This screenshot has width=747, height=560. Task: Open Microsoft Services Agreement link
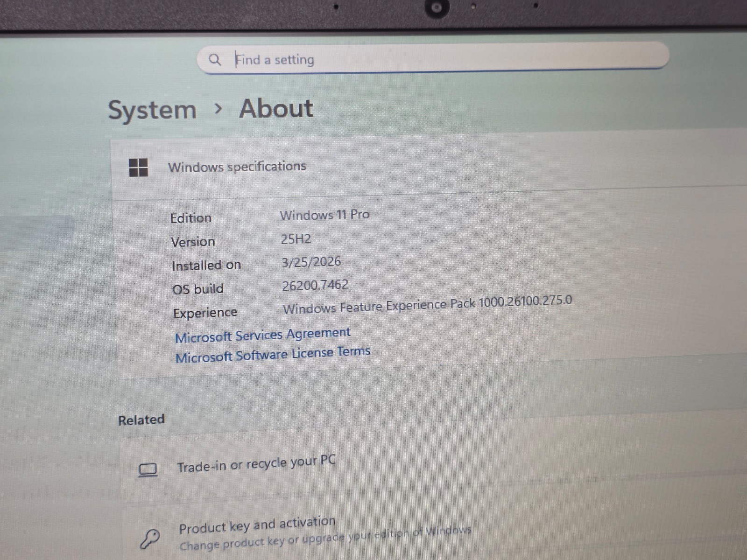point(262,335)
